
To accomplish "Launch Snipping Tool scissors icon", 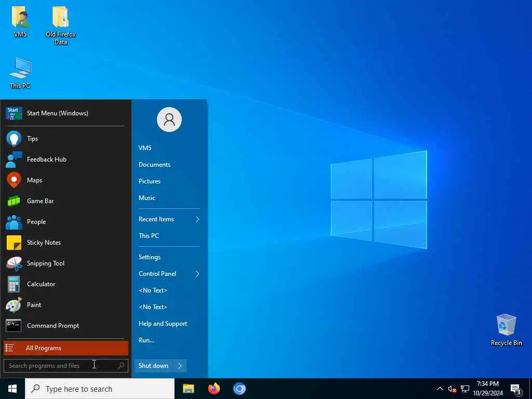I will pos(14,263).
